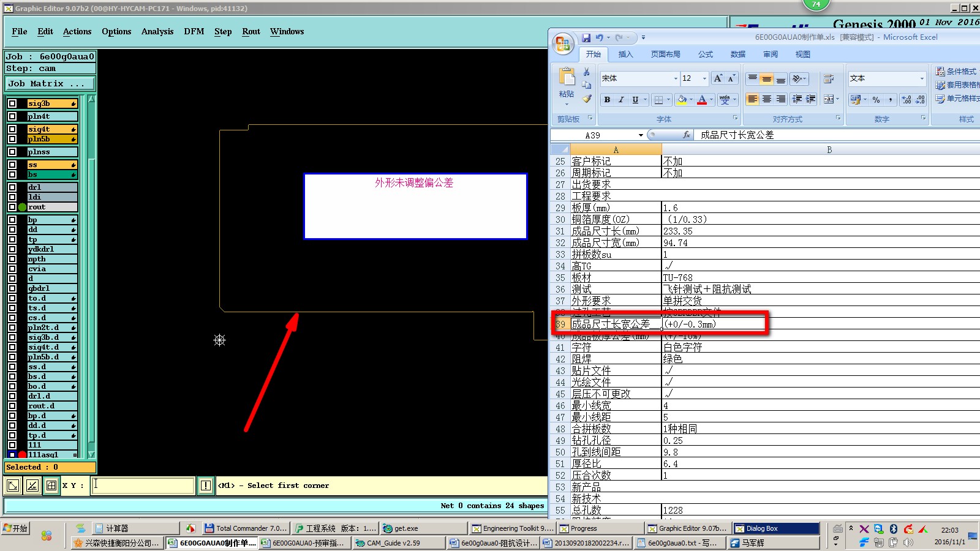Decrease font size with small A

pyautogui.click(x=731, y=78)
